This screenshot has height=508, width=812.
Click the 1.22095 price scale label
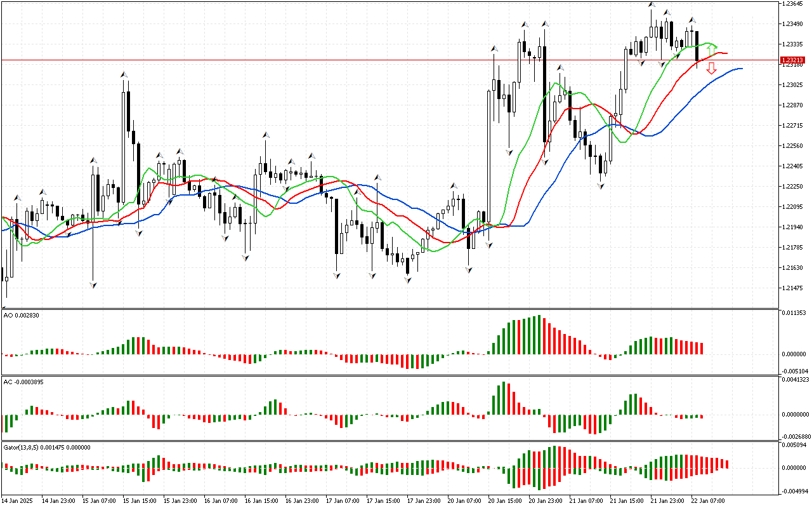click(794, 207)
